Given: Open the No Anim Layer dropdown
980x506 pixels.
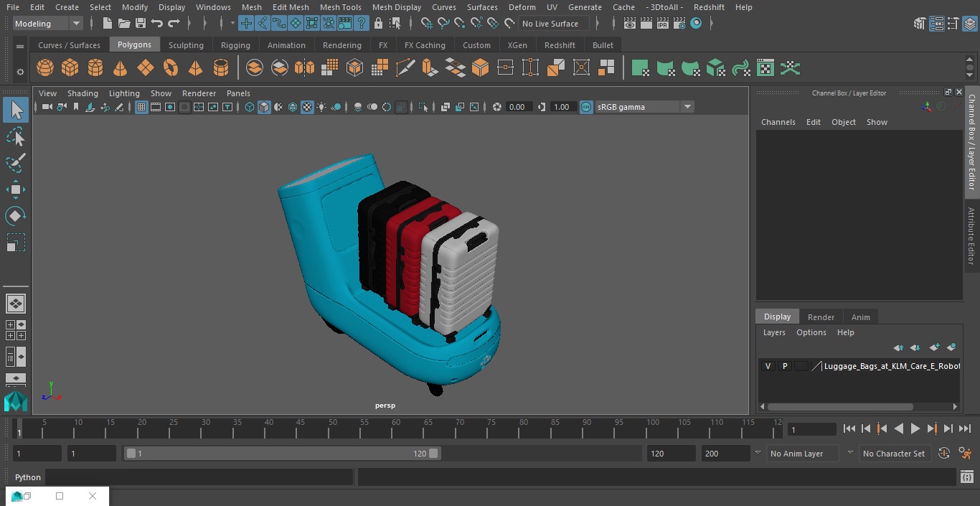Looking at the screenshot, I should tap(803, 454).
